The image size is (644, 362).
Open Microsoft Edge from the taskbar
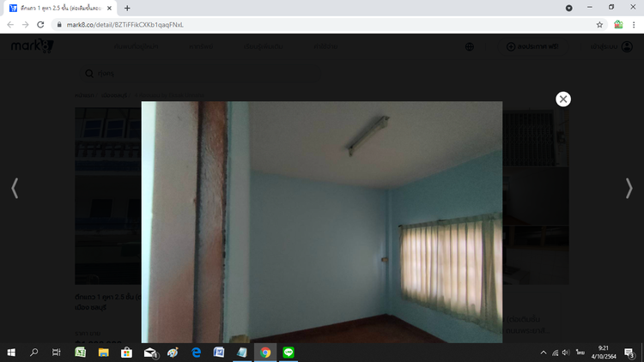tap(196, 352)
